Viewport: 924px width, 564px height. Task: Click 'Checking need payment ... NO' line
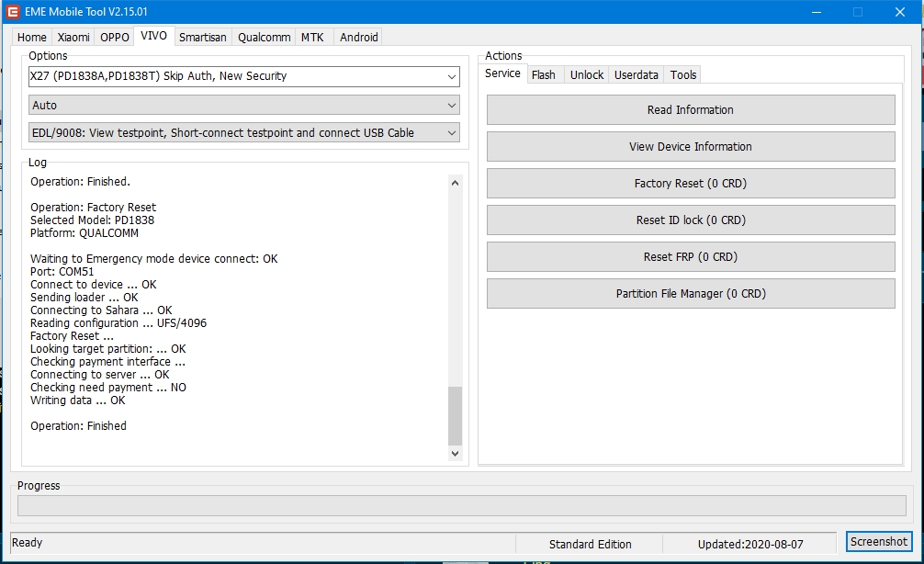[108, 388]
